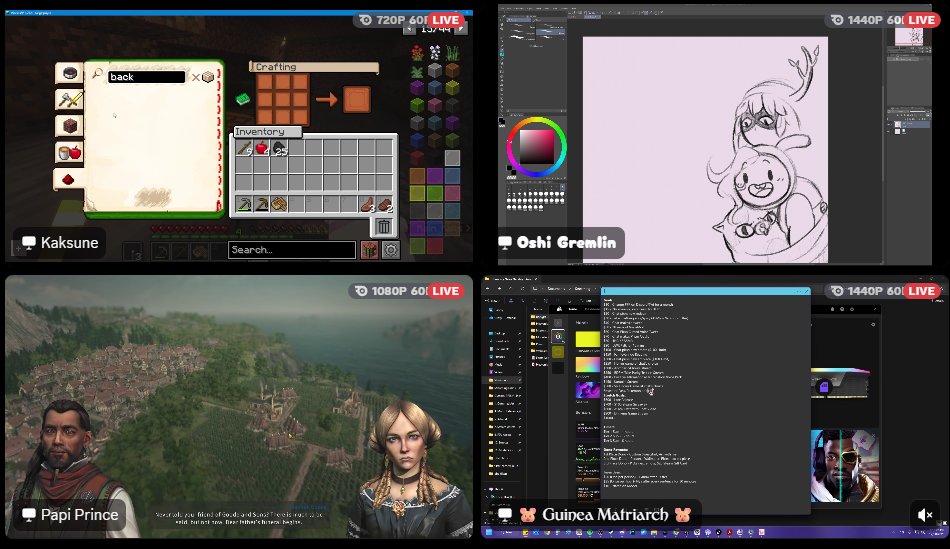Select the second pickaxe in the hotbar row

(262, 204)
